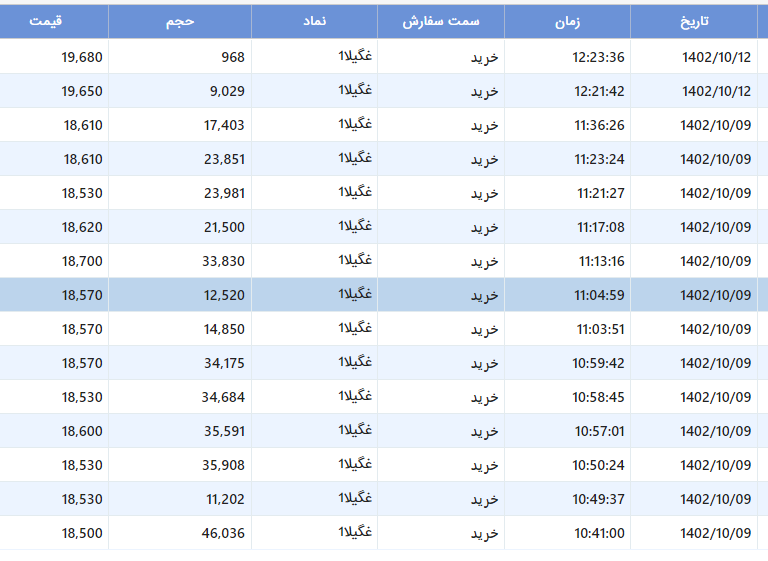Sort by the تاریخ column header
This screenshot has width=768, height=561.
click(x=694, y=22)
